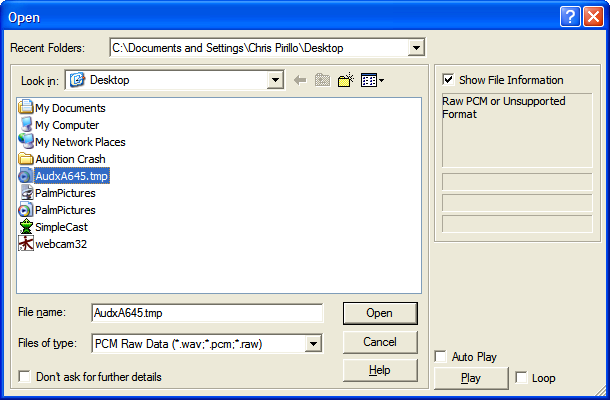610x400 pixels.
Task: Expand the Recent Folders dropdown
Action: click(x=416, y=48)
